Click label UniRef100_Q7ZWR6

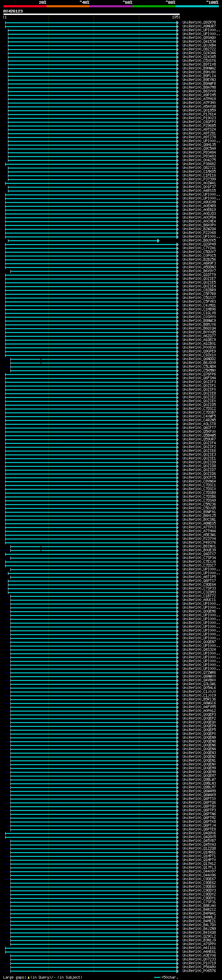click(199, 672)
